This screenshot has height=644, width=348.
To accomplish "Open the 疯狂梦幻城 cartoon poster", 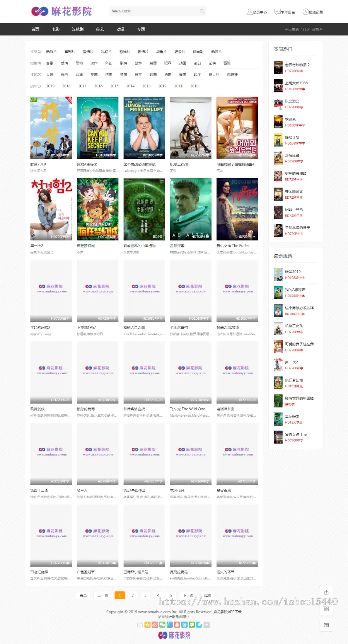I will (x=98, y=209).
